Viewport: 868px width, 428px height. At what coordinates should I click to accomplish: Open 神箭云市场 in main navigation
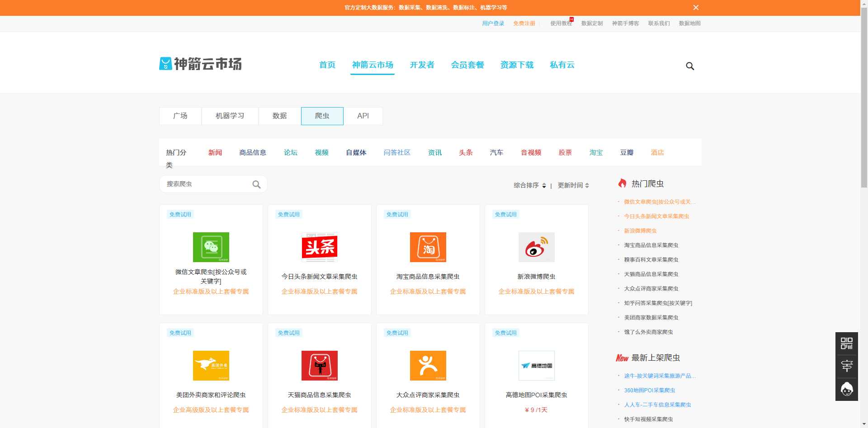click(x=373, y=65)
